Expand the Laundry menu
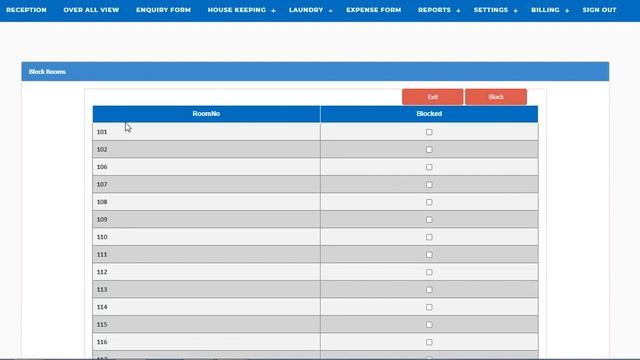This screenshot has height=360, width=640. click(x=311, y=10)
